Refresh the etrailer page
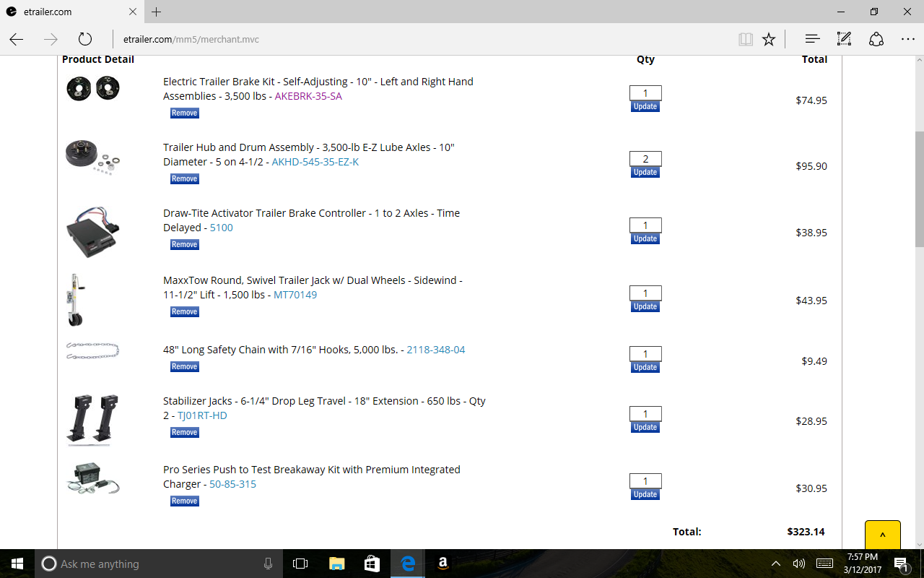 pyautogui.click(x=85, y=39)
